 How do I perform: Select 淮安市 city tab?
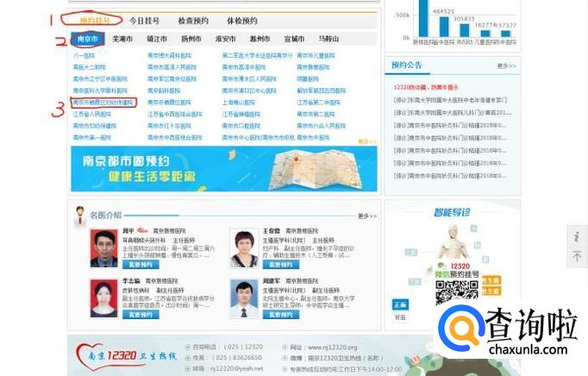(225, 39)
